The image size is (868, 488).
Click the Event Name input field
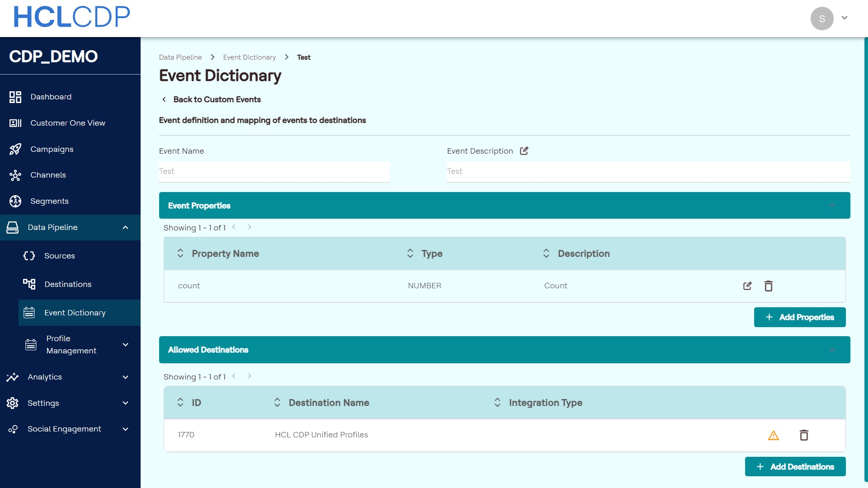click(274, 172)
